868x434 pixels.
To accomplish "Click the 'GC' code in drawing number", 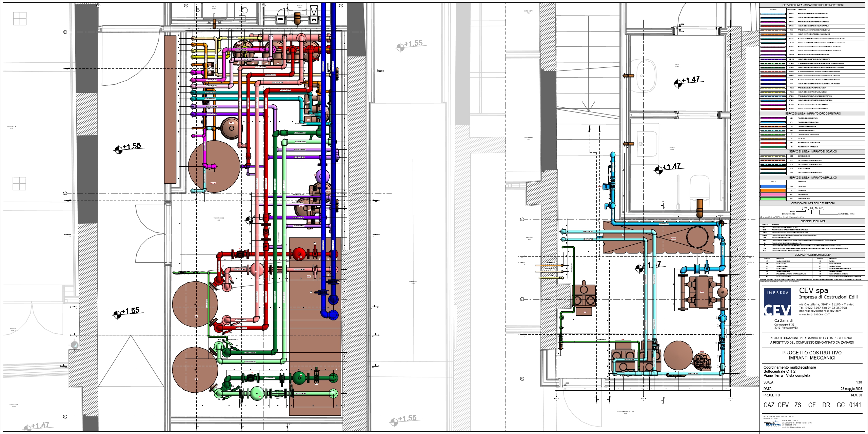I will (x=841, y=405).
